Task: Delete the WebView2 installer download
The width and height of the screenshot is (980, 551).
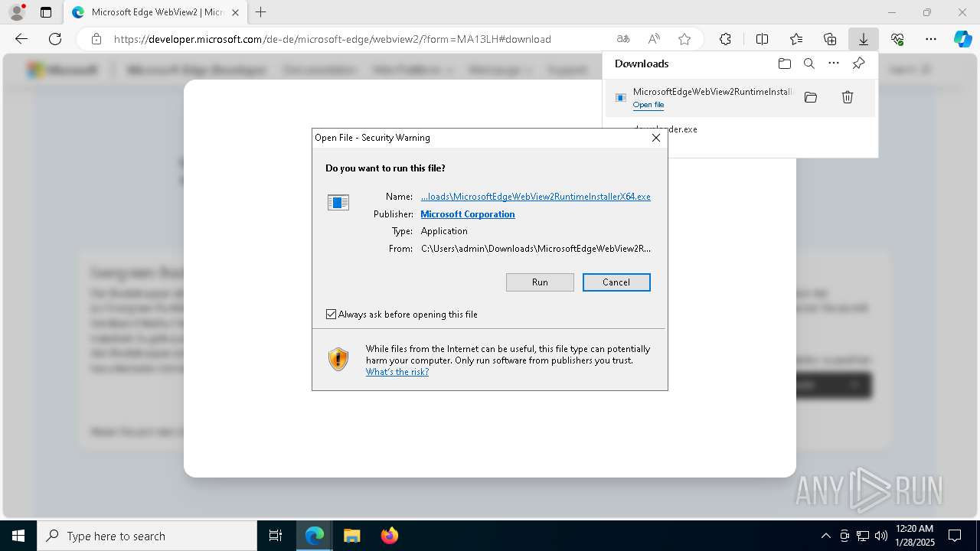Action: click(848, 97)
